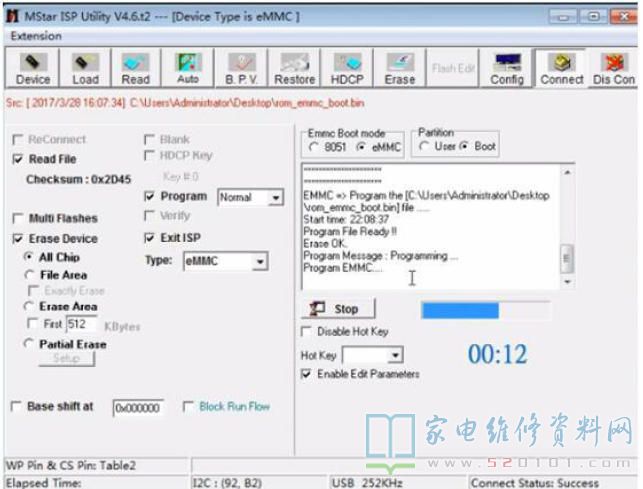
Task: Toggle the Exit ISP checkbox
Action: [x=150, y=238]
